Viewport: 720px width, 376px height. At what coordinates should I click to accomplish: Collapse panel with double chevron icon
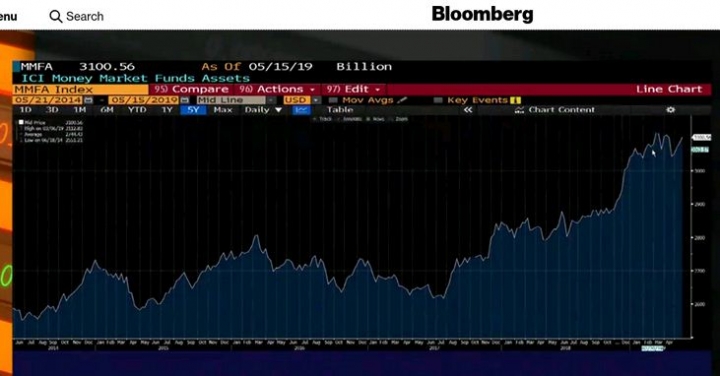tap(468, 110)
